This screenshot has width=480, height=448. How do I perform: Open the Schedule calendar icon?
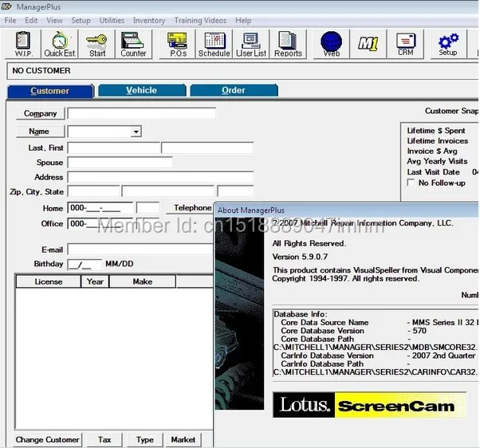(x=214, y=44)
